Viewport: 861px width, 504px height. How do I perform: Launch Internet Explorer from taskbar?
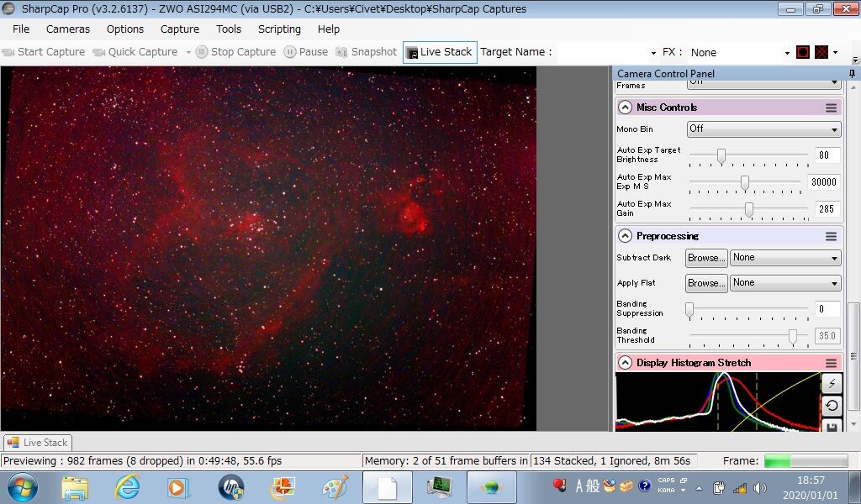127,487
